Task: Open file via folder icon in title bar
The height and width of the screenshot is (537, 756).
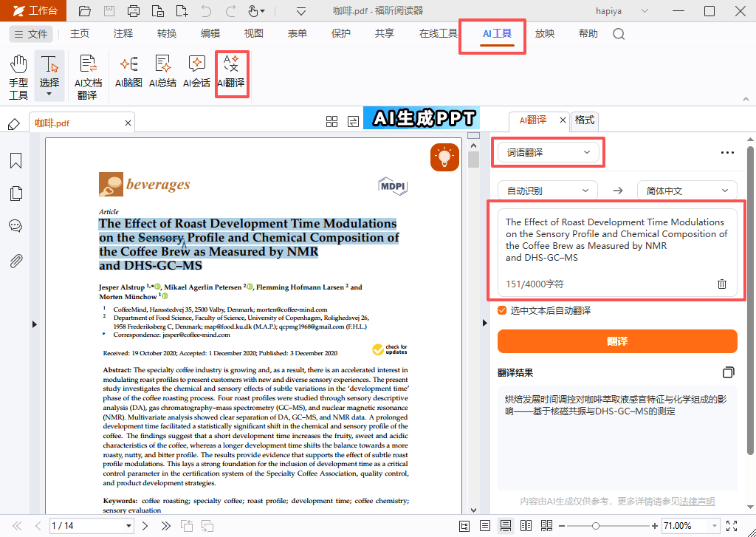Action: [x=84, y=10]
